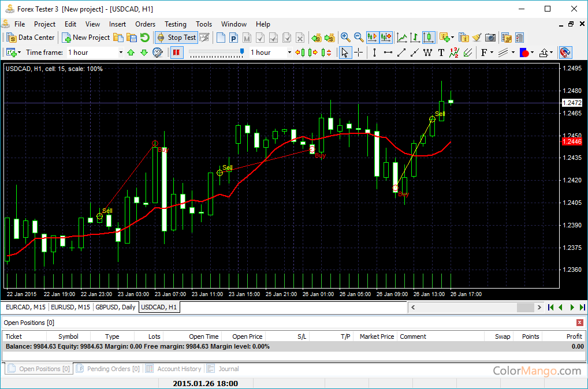Viewport: 588px width, 389px height.
Task: Click the save project icon
Action: tap(132, 38)
